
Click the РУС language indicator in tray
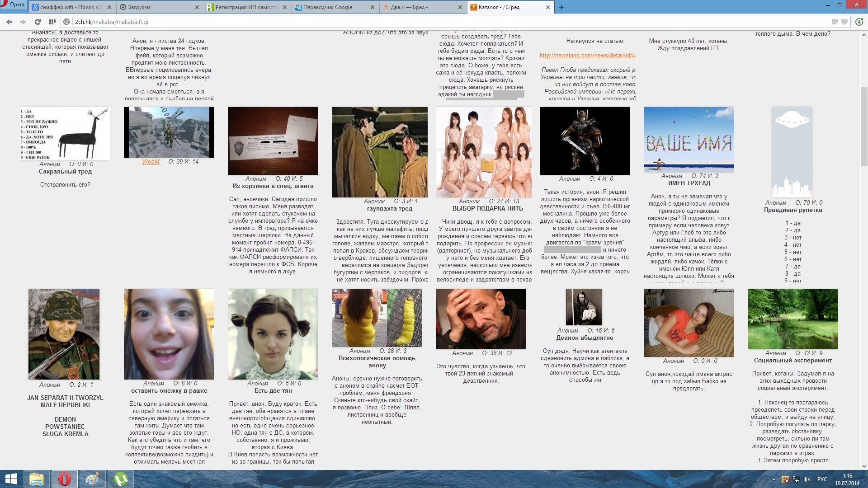point(822,479)
